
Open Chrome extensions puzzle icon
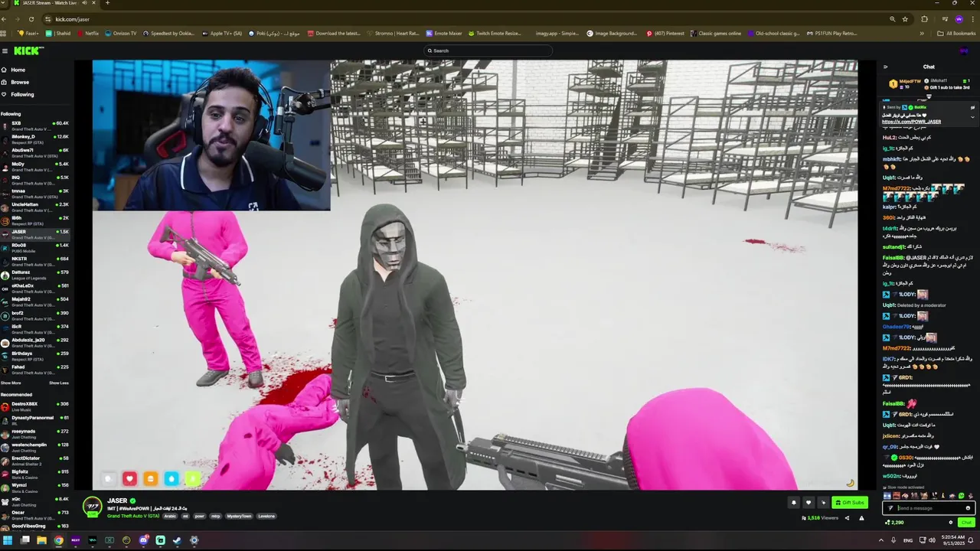tap(924, 19)
